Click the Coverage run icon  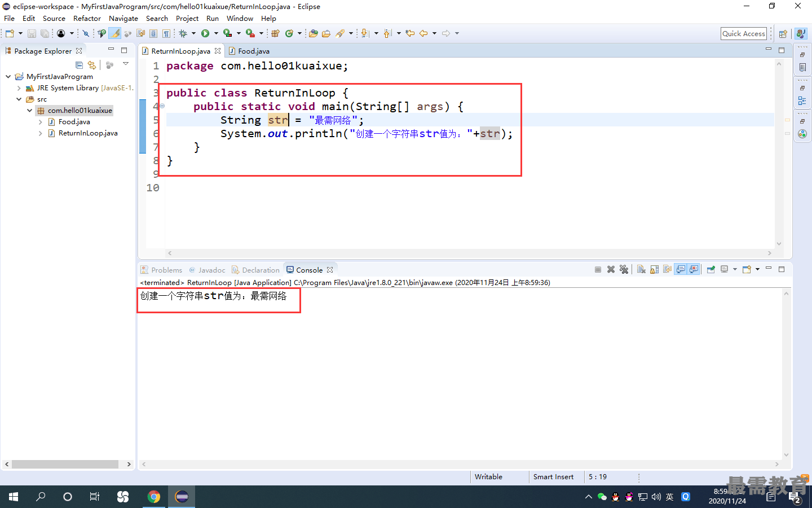(x=227, y=33)
